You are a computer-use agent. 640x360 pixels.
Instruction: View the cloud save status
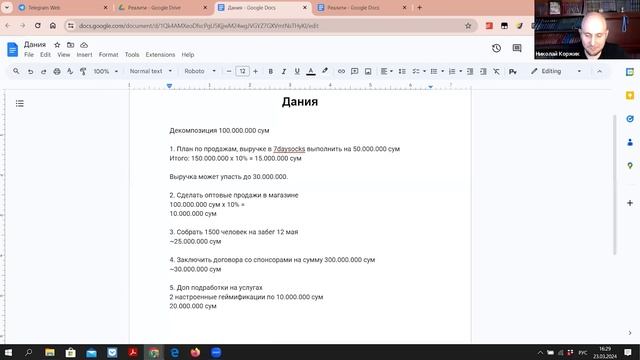click(84, 45)
